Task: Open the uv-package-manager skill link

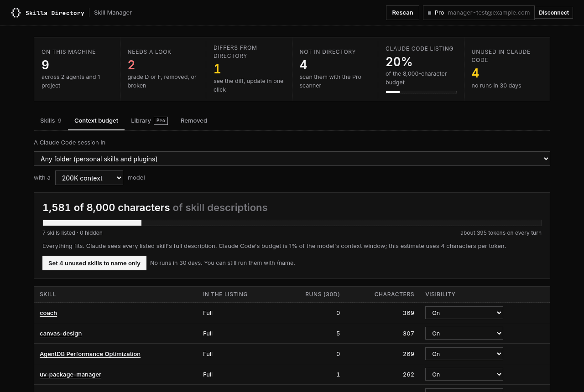Action: pos(70,375)
